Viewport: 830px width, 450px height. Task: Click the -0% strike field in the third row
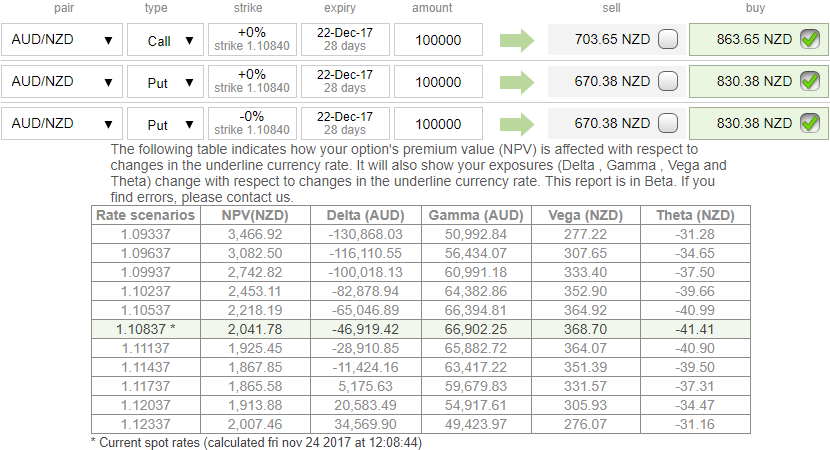click(253, 124)
